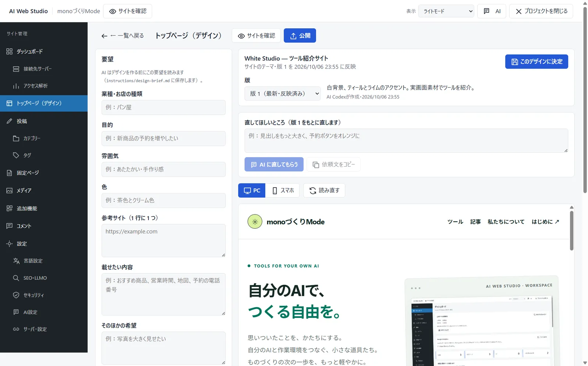Click AI に直してもらう button
Viewport: 588px width, 366px height.
point(274,164)
